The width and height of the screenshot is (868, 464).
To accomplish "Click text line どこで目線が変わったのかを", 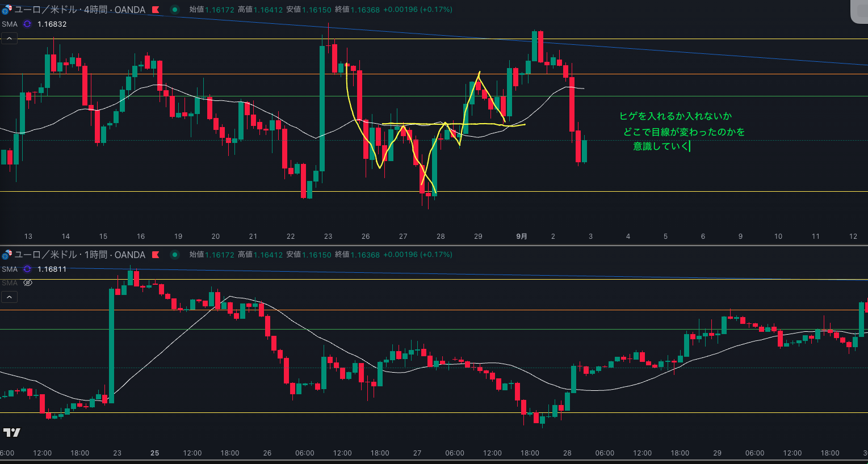I will coord(684,132).
